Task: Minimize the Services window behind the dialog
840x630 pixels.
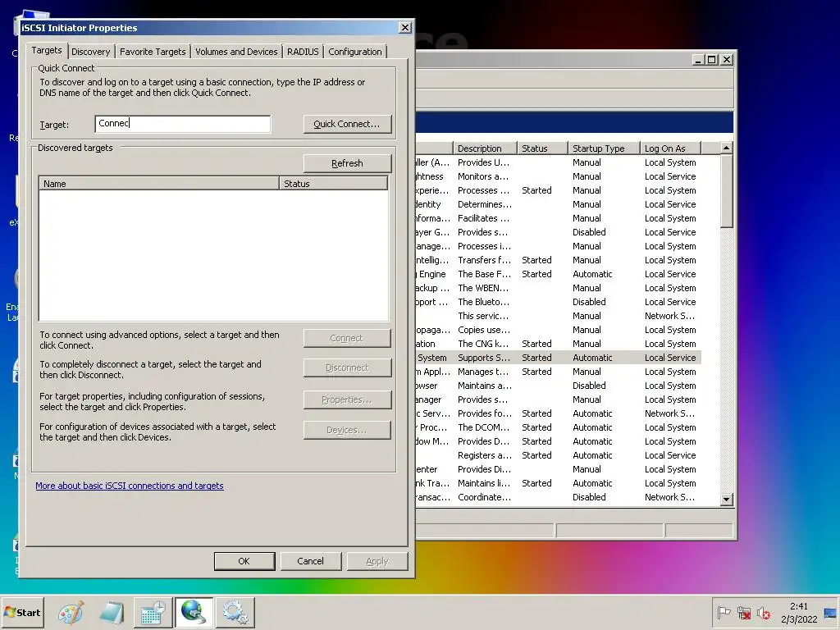Action: click(697, 59)
